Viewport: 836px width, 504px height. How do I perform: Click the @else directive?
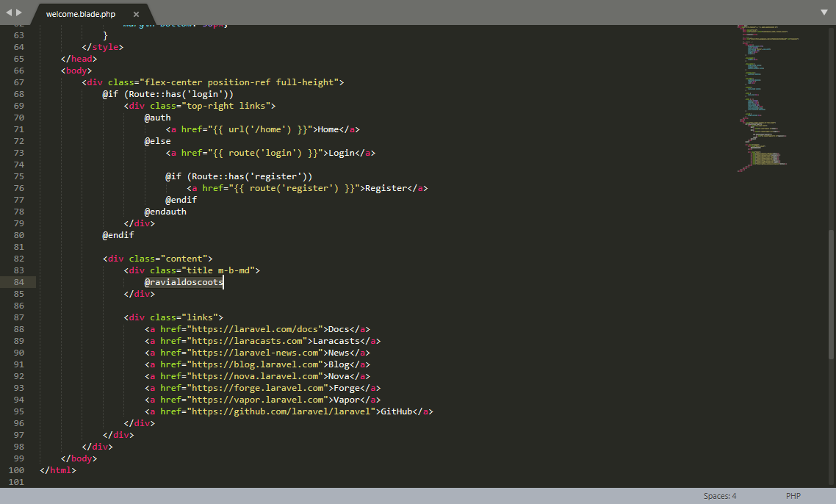click(x=157, y=141)
